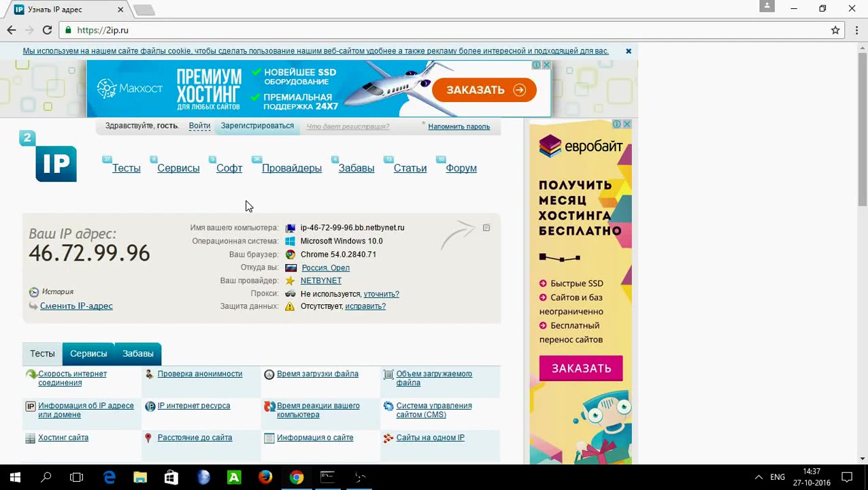868x490 pixels.
Task: Bookmark the page with star icon
Action: (835, 30)
